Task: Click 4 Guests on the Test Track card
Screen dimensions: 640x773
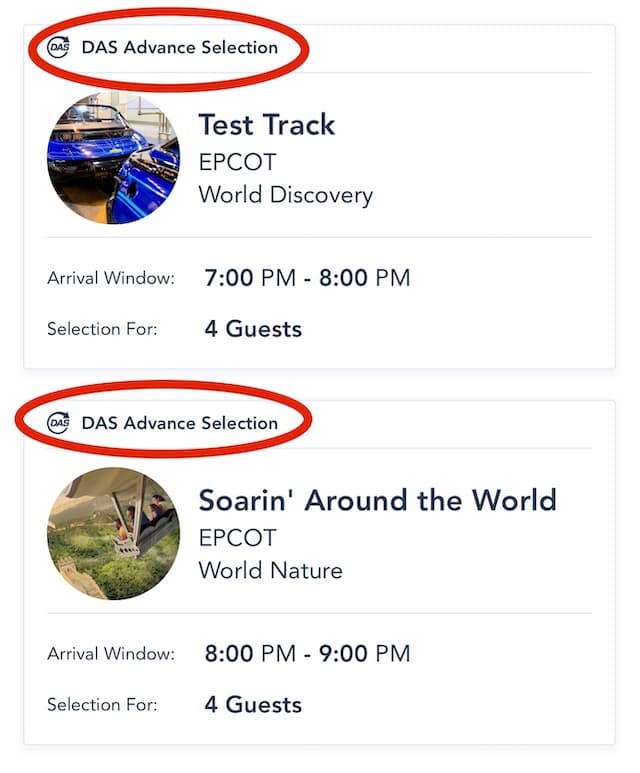Action: coord(253,328)
